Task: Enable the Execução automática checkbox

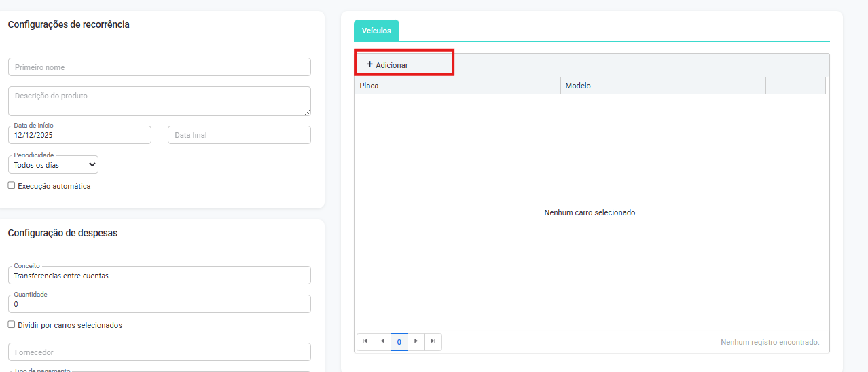Action: 12,185
